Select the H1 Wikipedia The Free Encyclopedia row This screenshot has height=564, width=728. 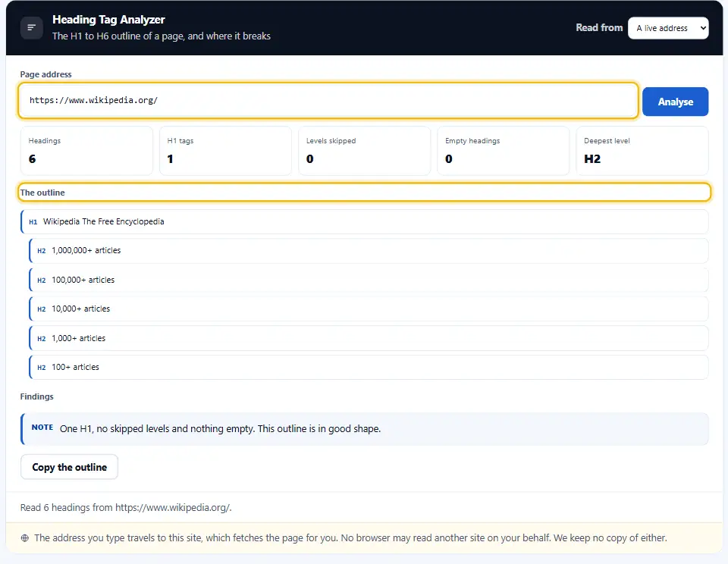[365, 222]
